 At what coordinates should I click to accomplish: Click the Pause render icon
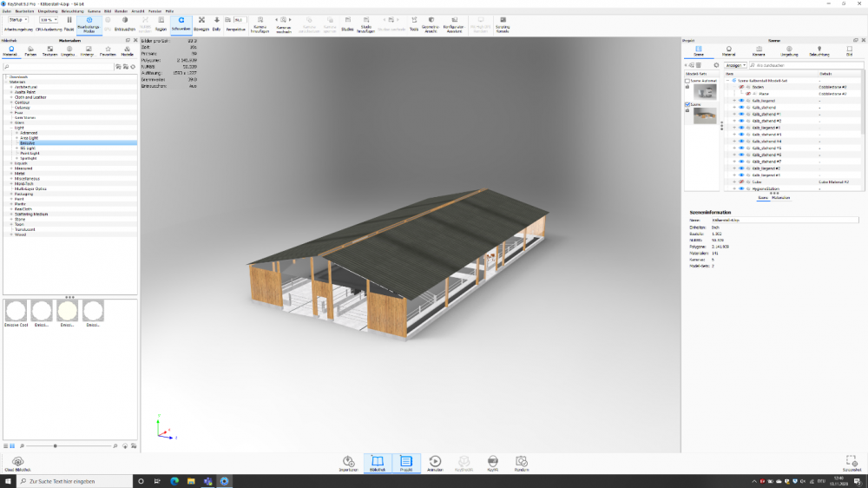(69, 20)
